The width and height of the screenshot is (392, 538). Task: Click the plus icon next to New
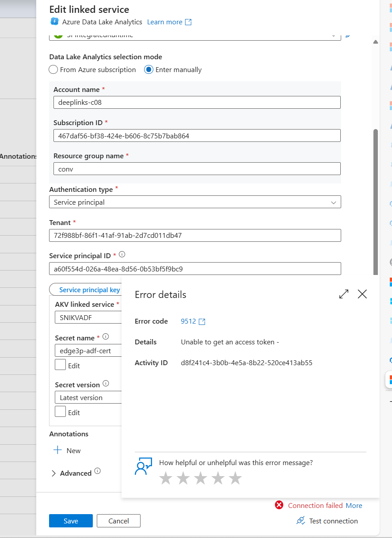57,450
